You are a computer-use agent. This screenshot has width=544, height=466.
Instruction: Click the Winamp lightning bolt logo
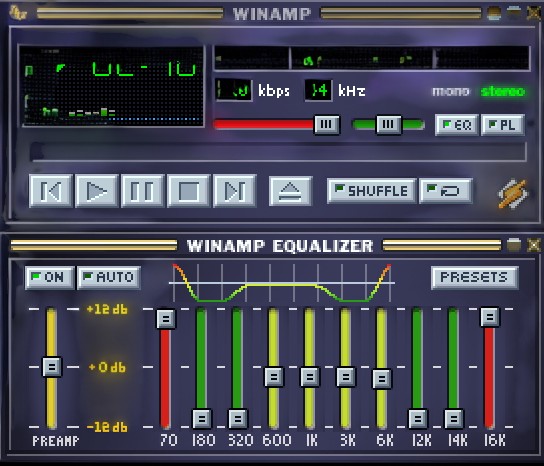513,194
